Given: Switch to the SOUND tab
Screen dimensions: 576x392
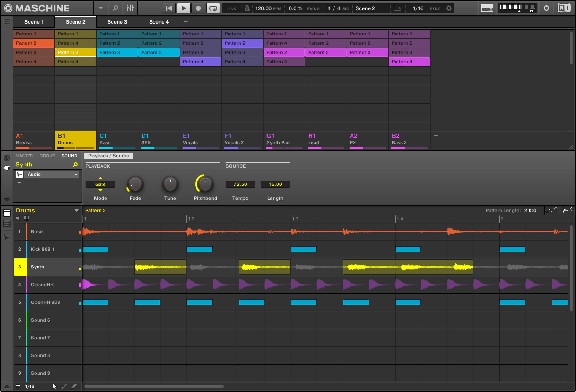Looking at the screenshot, I should click(x=69, y=156).
